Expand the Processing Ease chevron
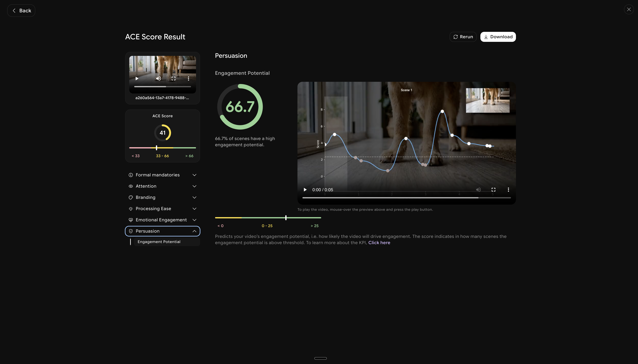The image size is (638, 364). 194,209
